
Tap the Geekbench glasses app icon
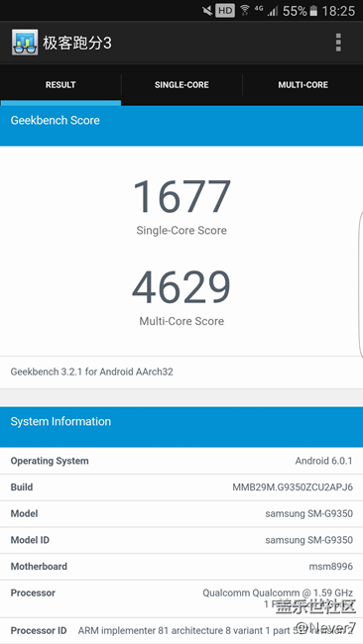tap(25, 43)
